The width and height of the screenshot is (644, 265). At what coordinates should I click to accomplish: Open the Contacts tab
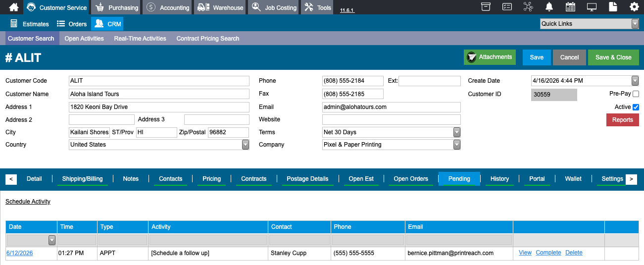pos(171,179)
